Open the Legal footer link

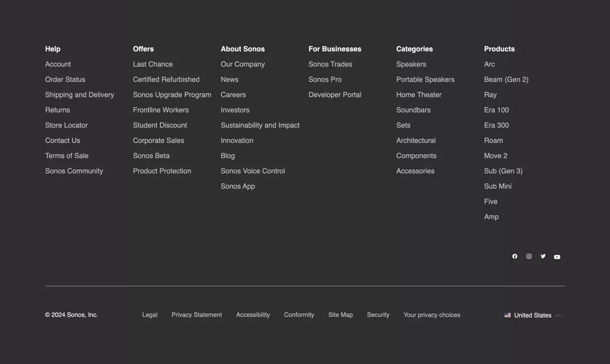pyautogui.click(x=150, y=315)
